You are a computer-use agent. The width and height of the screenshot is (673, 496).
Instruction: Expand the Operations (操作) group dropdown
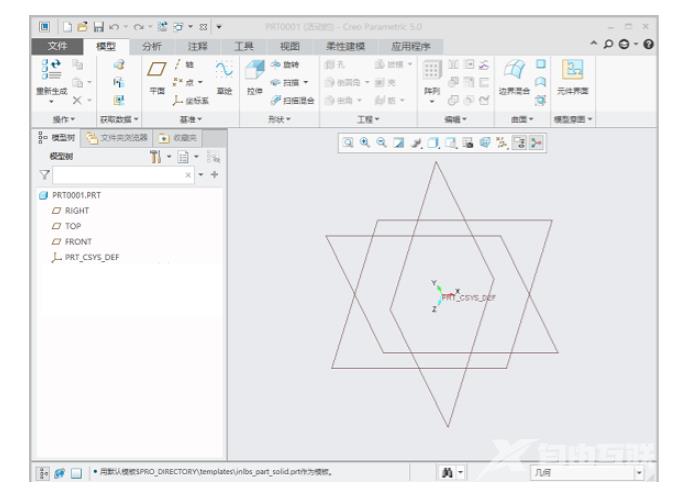[64, 119]
